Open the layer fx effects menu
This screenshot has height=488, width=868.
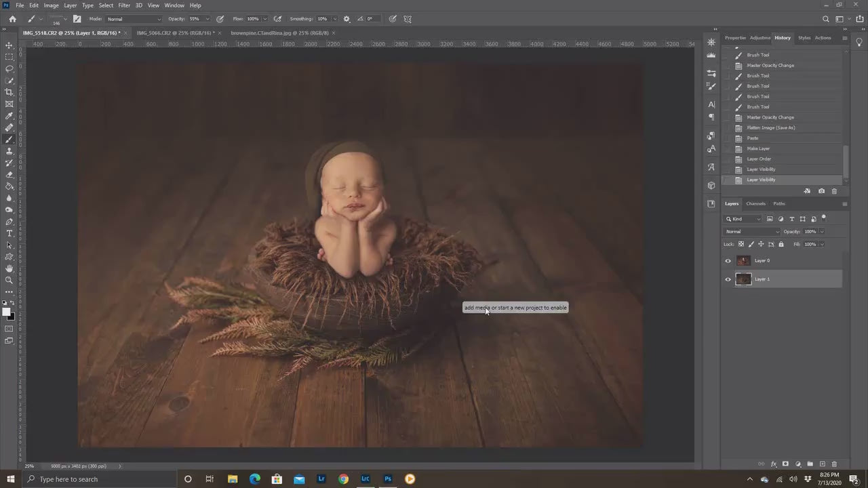coord(774,464)
